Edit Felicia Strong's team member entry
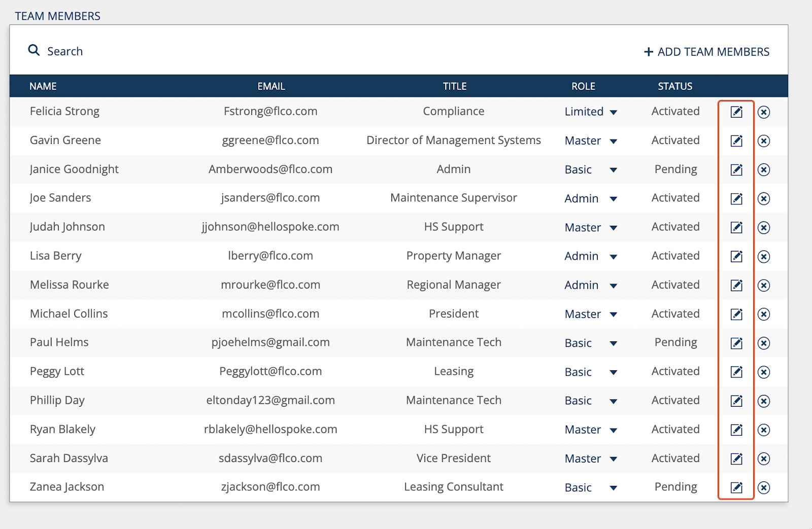Screen dimensions: 812x529 click(x=736, y=112)
